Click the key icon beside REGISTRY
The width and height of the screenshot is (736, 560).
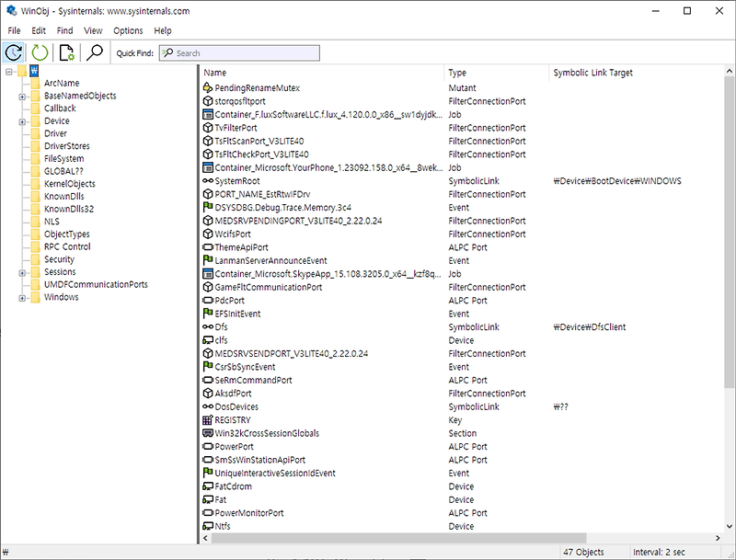coord(208,419)
